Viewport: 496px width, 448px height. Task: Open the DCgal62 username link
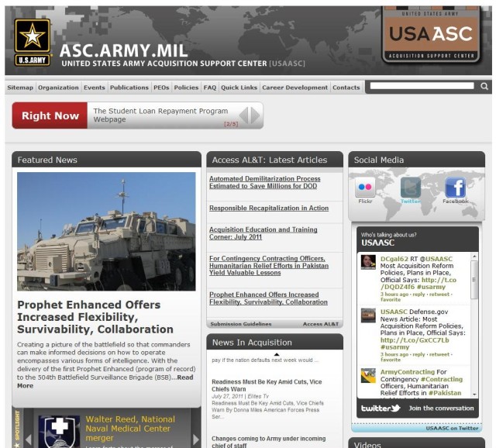click(x=394, y=259)
